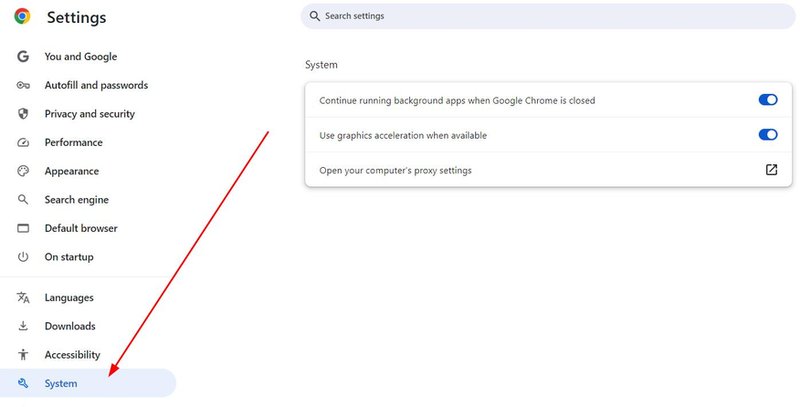The height and width of the screenshot is (407, 800).
Task: Click the translate icon for Languages
Action: [x=23, y=297]
